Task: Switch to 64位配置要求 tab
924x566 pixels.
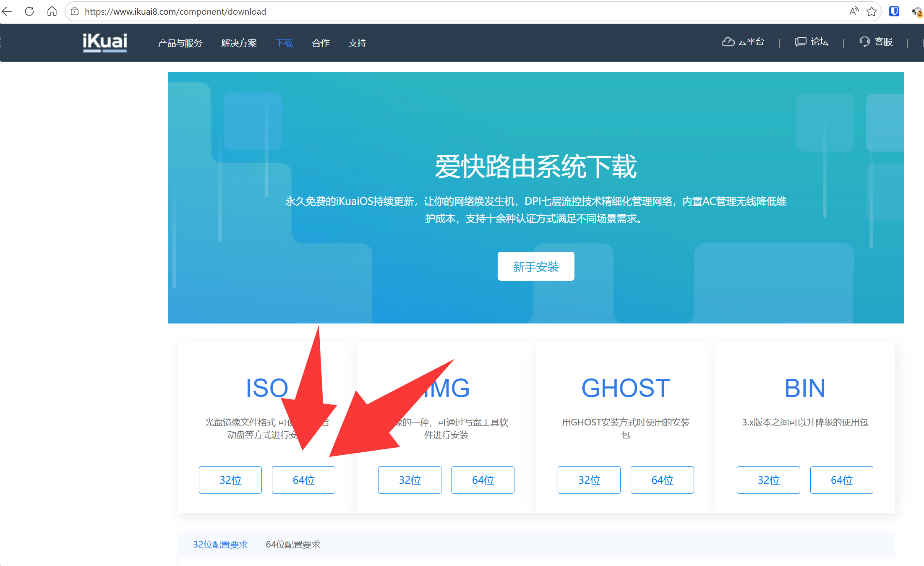Action: 293,545
